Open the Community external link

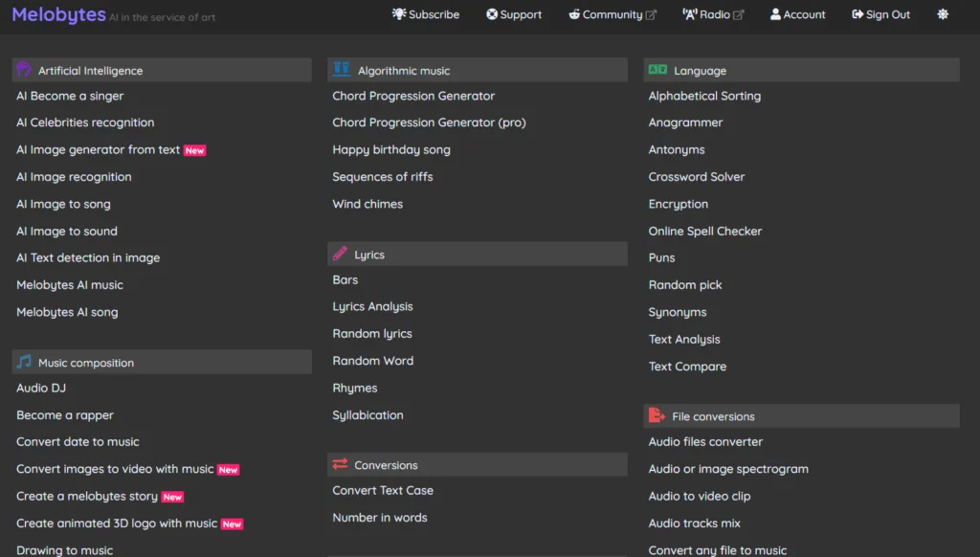(x=612, y=14)
